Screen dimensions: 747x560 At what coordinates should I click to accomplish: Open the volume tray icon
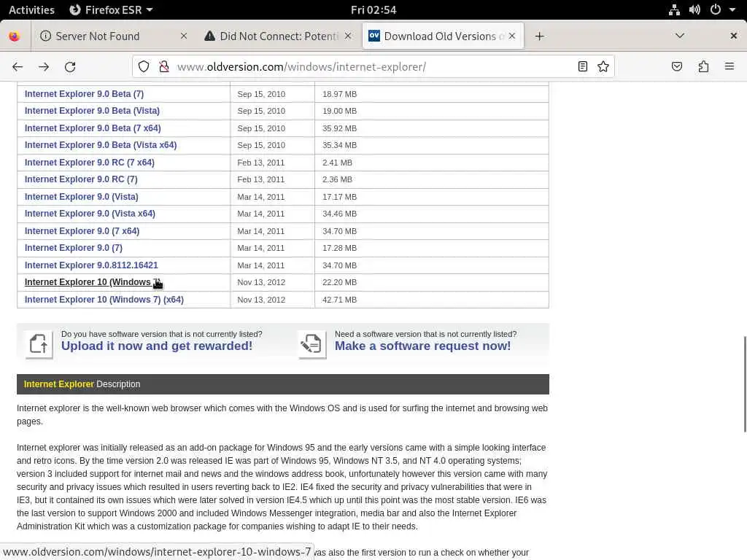point(694,9)
